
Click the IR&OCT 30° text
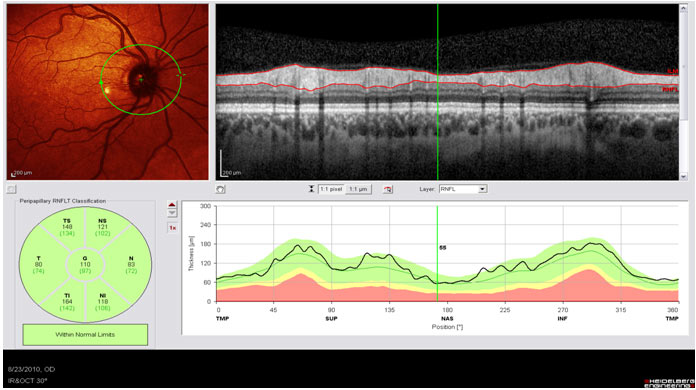(28, 381)
